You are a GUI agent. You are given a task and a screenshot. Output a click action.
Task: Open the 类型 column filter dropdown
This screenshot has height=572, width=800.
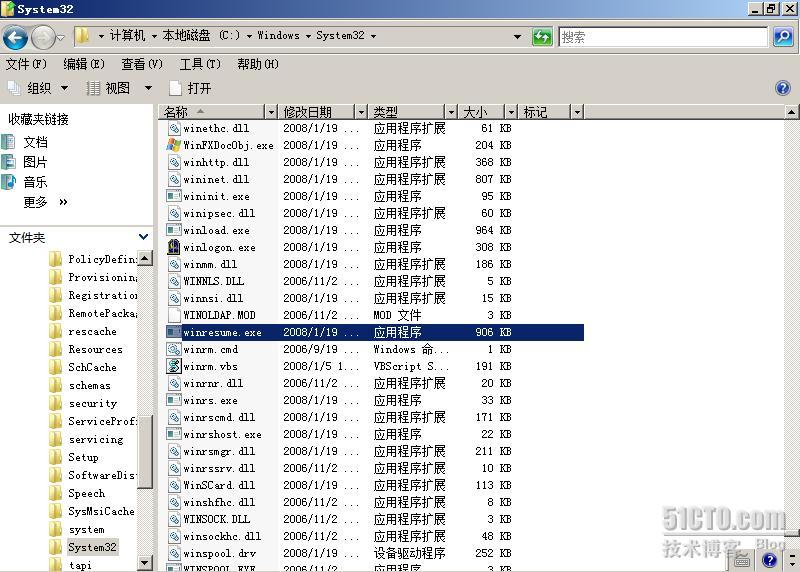[451, 112]
